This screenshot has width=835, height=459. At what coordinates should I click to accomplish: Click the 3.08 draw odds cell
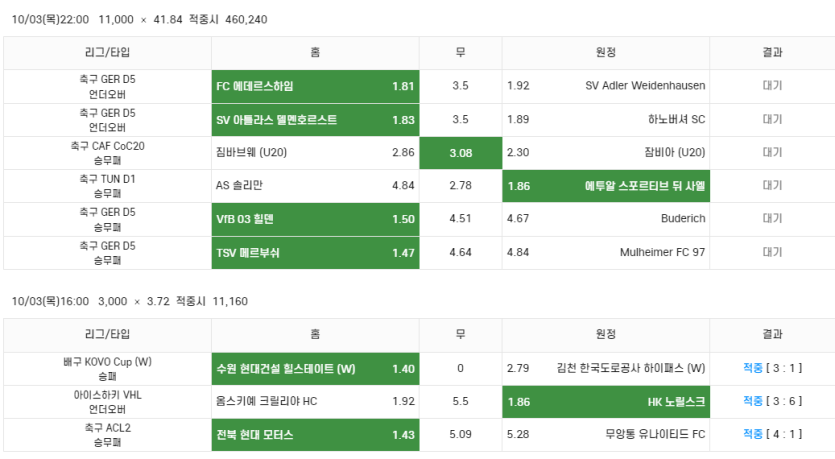(x=460, y=153)
